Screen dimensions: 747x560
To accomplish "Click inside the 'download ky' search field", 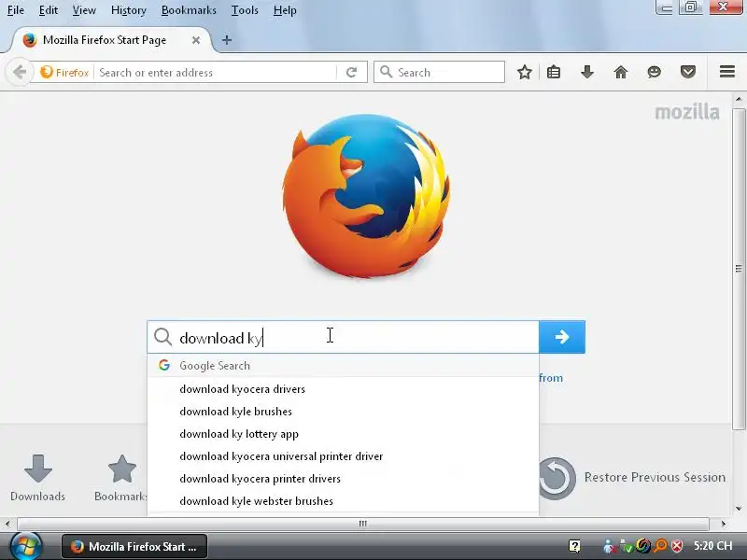I will point(343,337).
